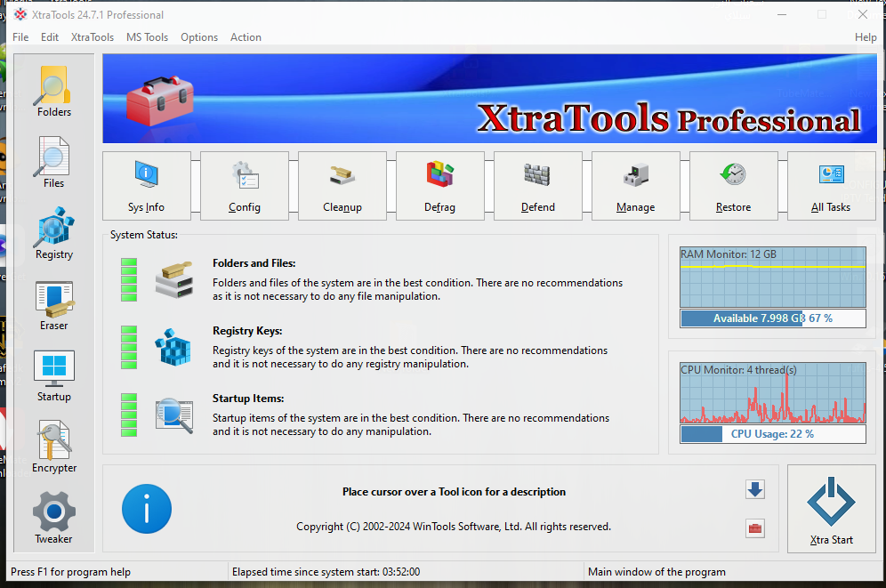Click the red toolbox banner logo
Viewport: 886px width, 588px height.
click(x=160, y=100)
